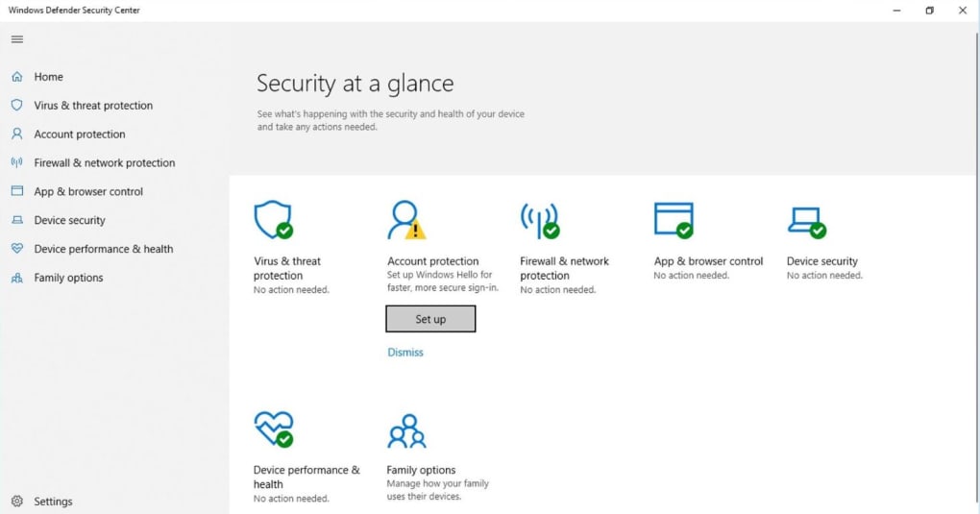Click the shield icon in the sidebar
The width and height of the screenshot is (980, 514).
click(17, 105)
